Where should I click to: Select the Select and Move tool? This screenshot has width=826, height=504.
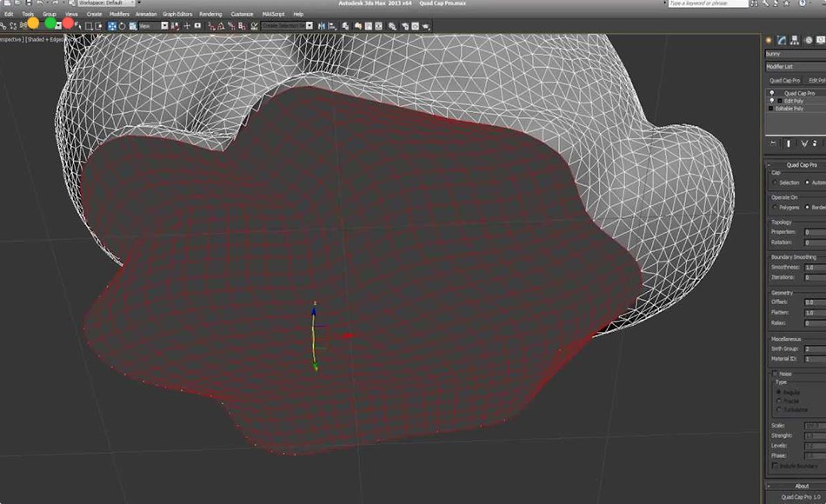pos(111,25)
